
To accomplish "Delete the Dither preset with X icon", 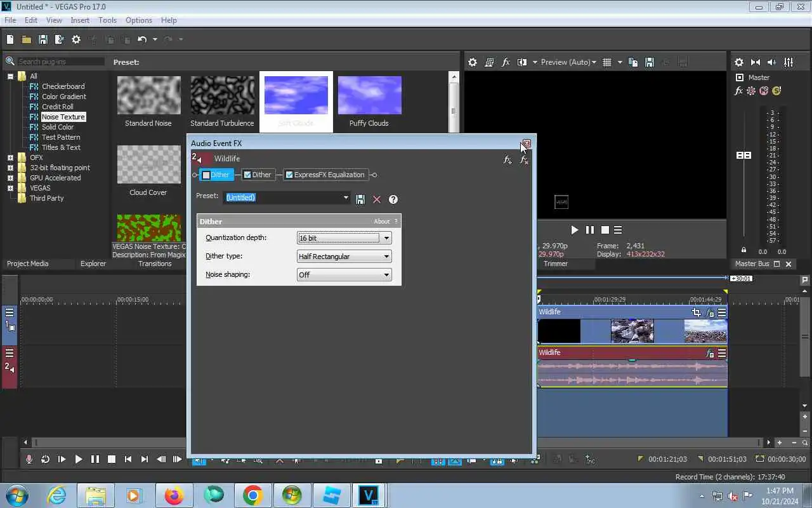I will [377, 199].
